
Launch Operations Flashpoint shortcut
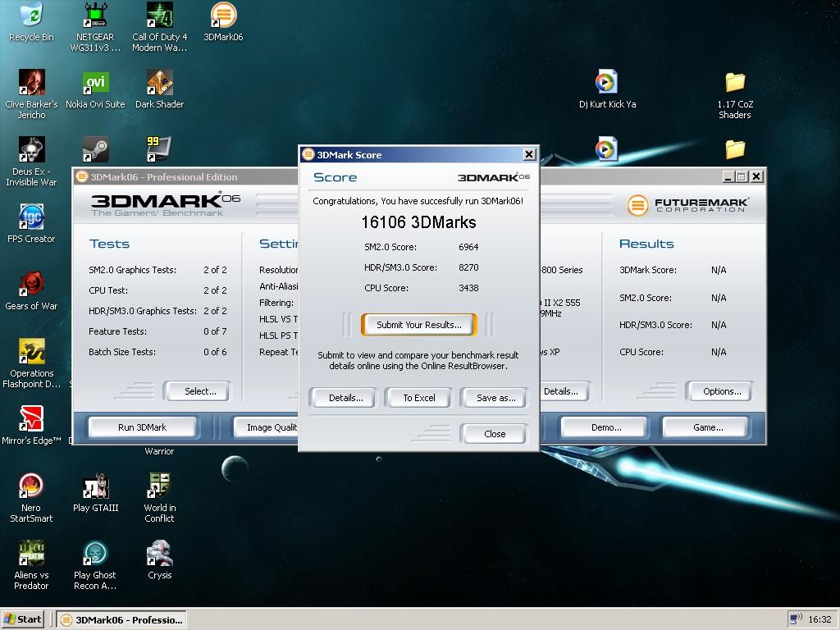pyautogui.click(x=31, y=363)
